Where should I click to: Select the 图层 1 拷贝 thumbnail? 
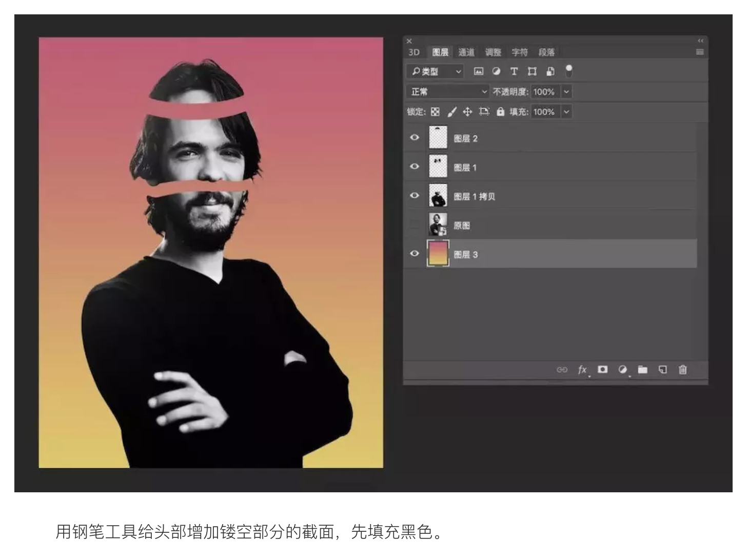pyautogui.click(x=438, y=195)
